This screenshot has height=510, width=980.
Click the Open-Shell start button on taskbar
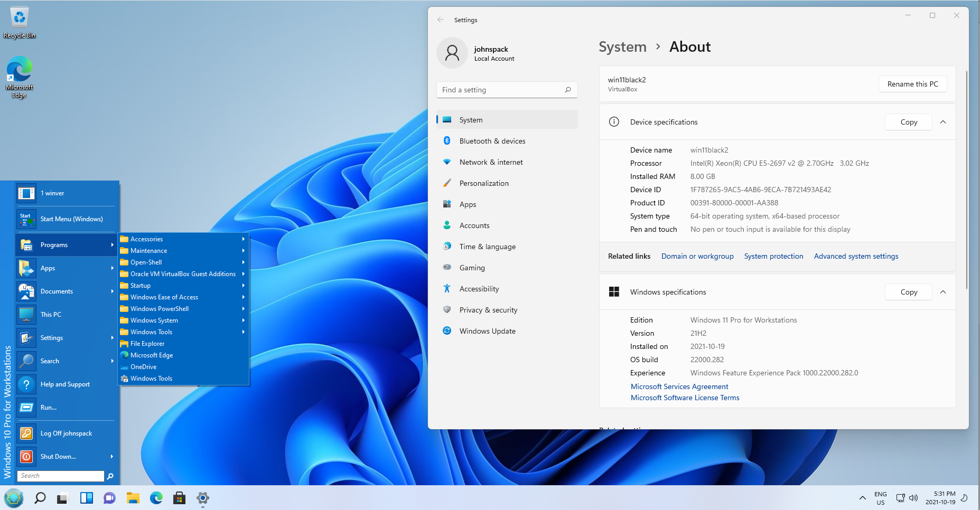pyautogui.click(x=14, y=498)
